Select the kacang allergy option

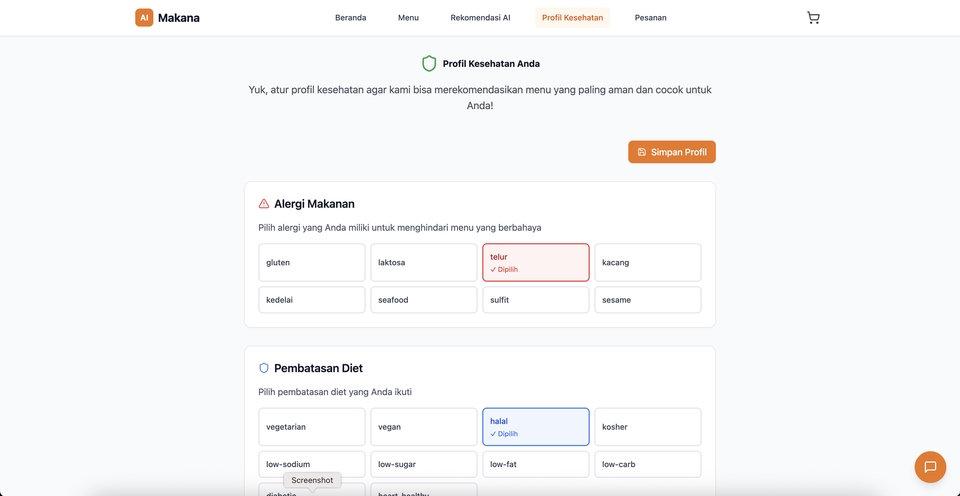[x=648, y=263]
